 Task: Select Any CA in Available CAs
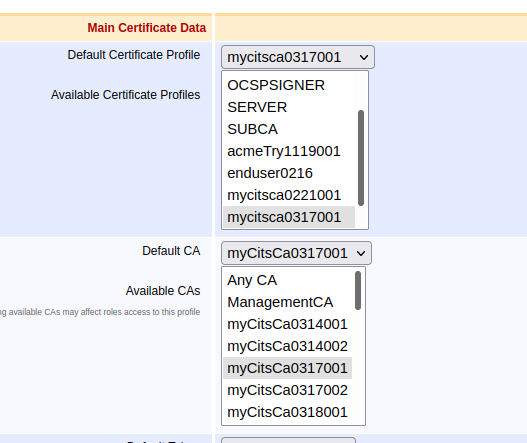point(288,280)
